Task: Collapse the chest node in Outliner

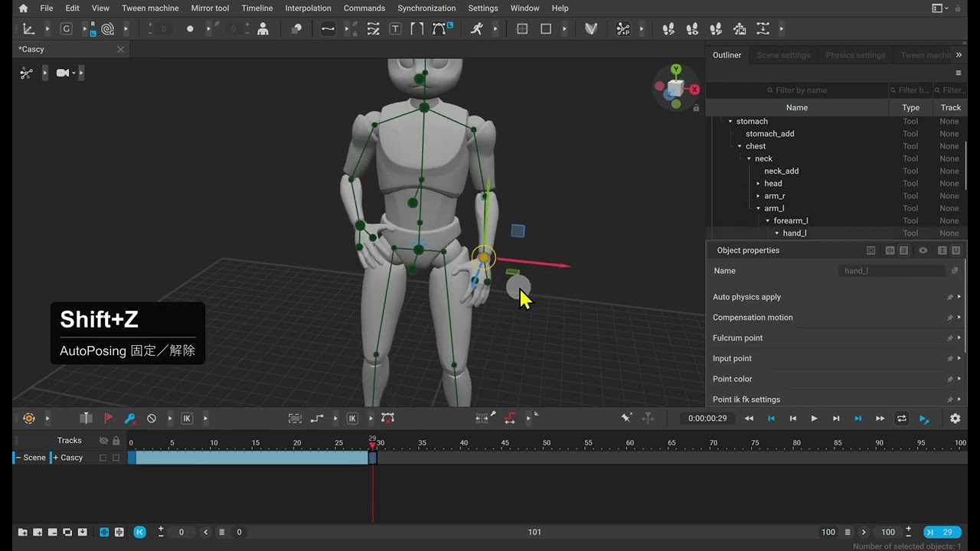Action: tap(740, 146)
